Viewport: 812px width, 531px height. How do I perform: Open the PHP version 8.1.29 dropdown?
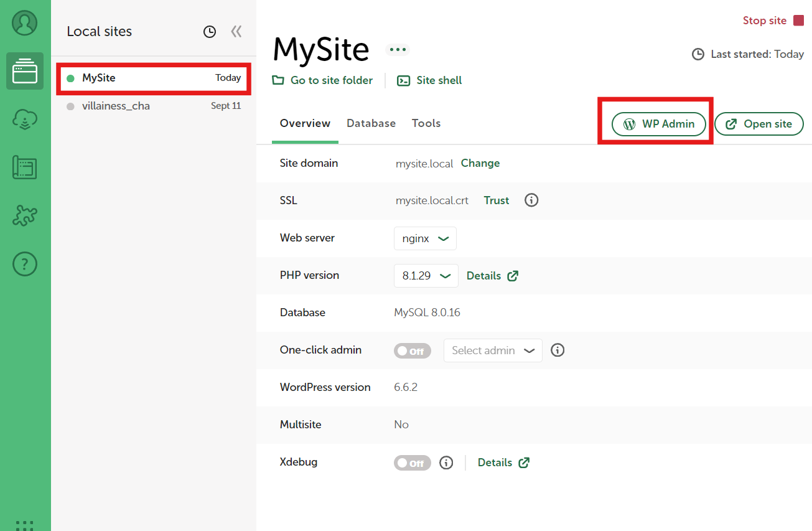click(426, 276)
